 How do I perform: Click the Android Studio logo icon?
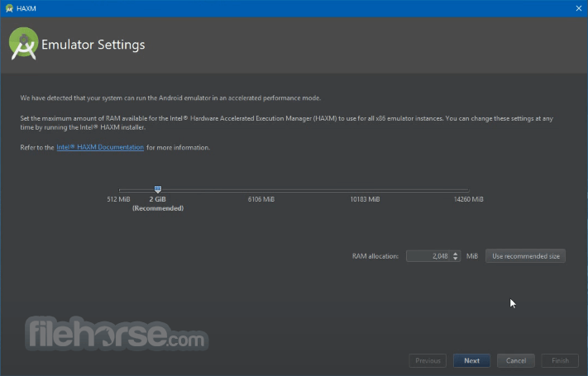pos(23,44)
